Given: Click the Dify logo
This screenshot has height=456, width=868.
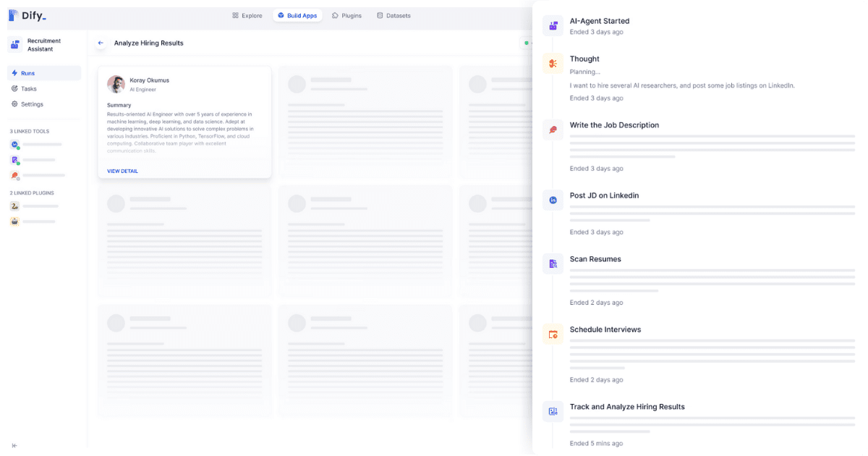Looking at the screenshot, I should (27, 15).
